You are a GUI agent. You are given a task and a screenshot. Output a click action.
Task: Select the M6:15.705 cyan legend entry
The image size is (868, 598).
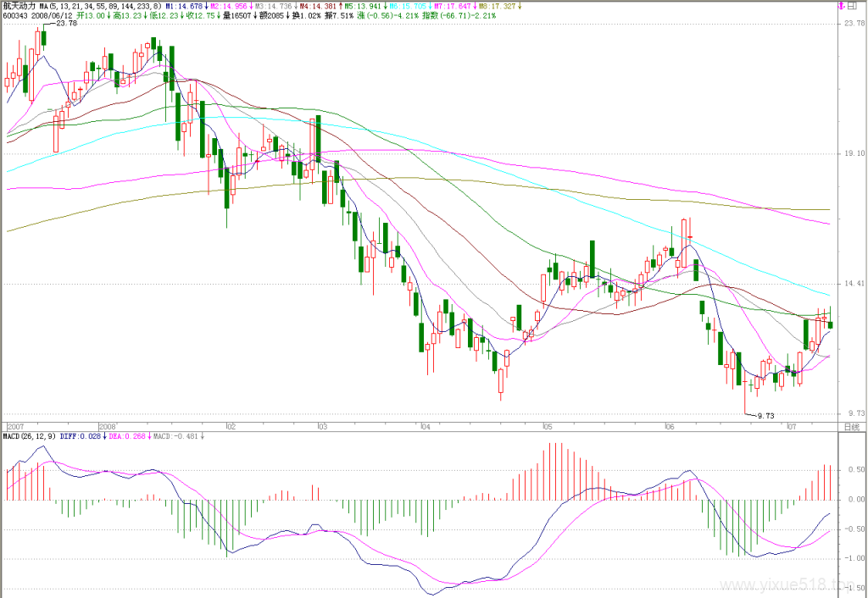coord(406,6)
